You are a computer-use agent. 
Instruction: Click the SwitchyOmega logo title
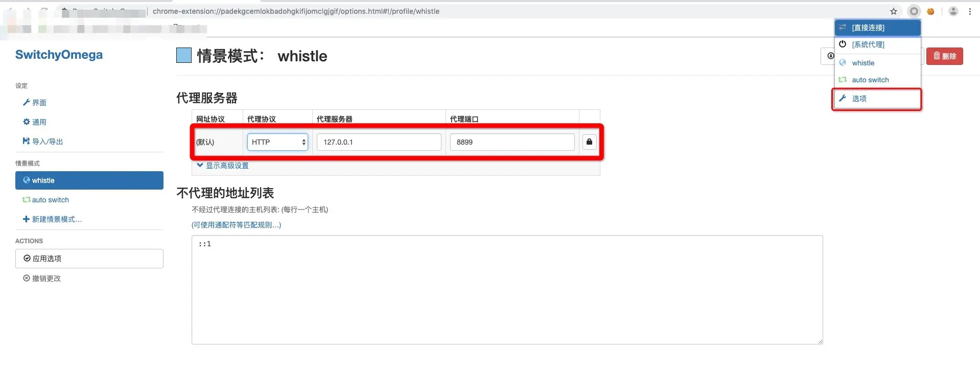[x=59, y=55]
